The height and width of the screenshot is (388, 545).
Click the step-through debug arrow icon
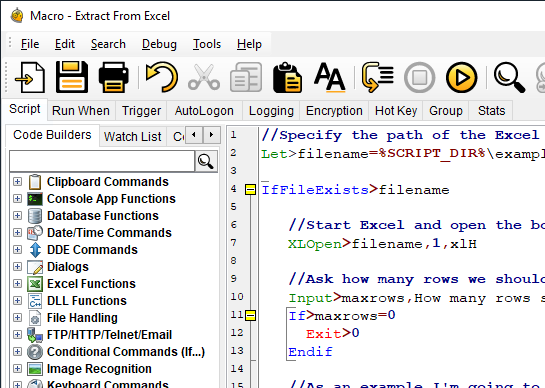pyautogui.click(x=377, y=77)
